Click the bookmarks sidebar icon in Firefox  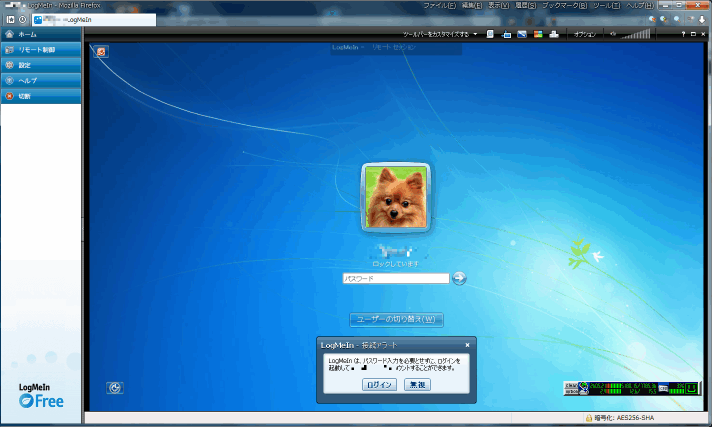(x=10, y=20)
